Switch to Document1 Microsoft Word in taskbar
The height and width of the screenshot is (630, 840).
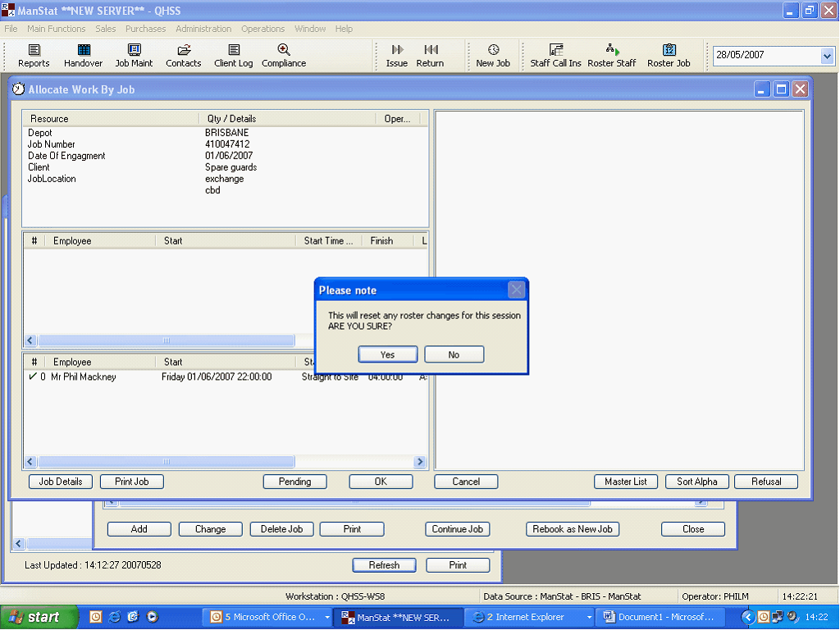coord(659,617)
